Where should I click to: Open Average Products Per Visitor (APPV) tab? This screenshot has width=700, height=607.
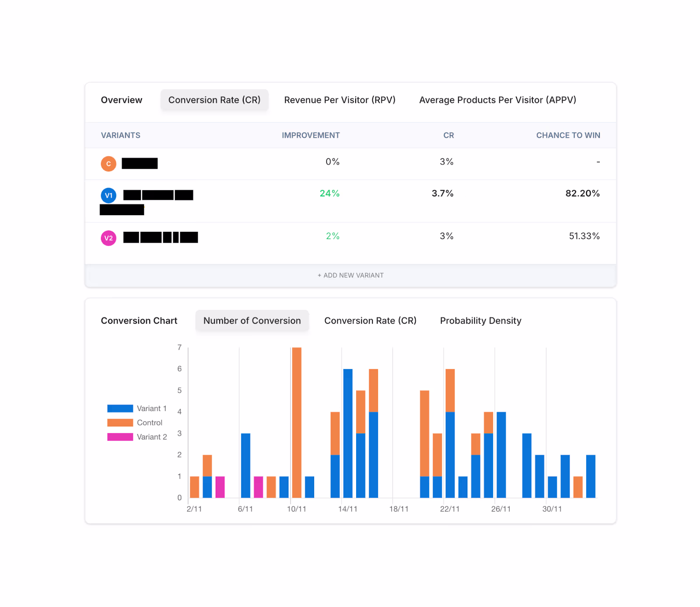pos(497,100)
